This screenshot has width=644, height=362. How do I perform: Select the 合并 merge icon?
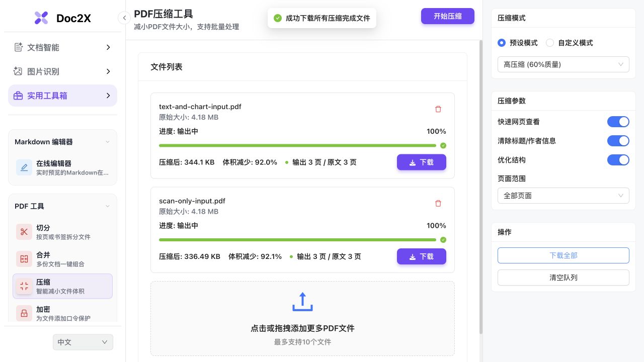pyautogui.click(x=24, y=259)
